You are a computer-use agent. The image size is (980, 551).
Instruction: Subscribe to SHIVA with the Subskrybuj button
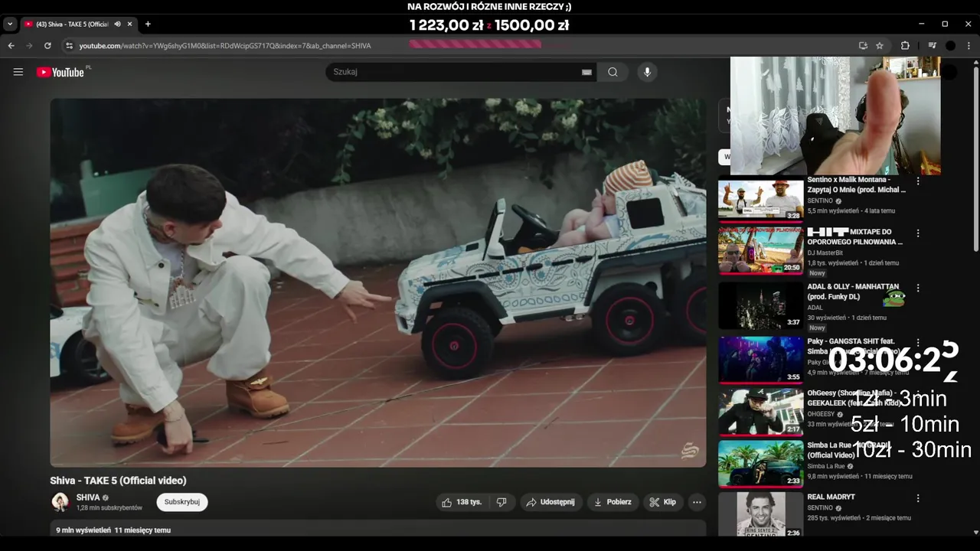click(182, 502)
